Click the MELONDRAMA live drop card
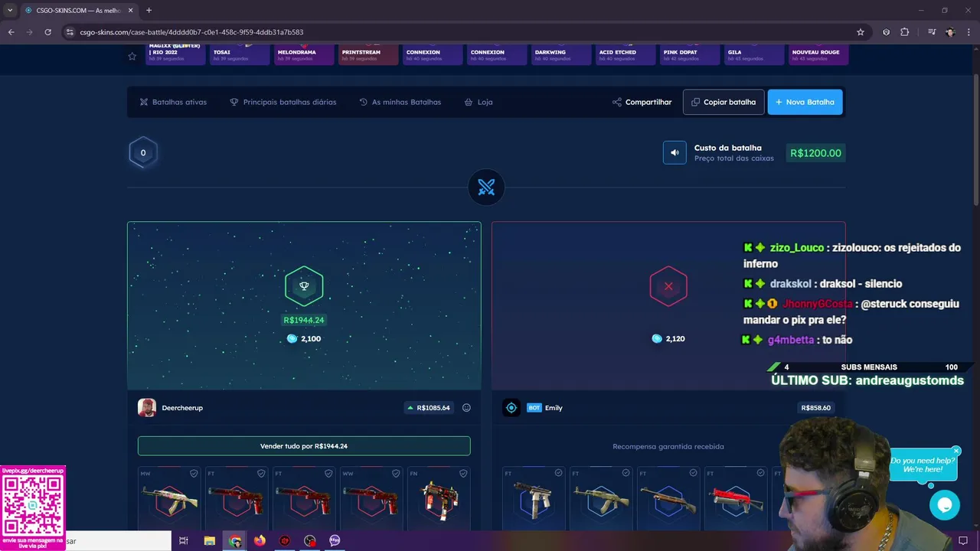 304,54
